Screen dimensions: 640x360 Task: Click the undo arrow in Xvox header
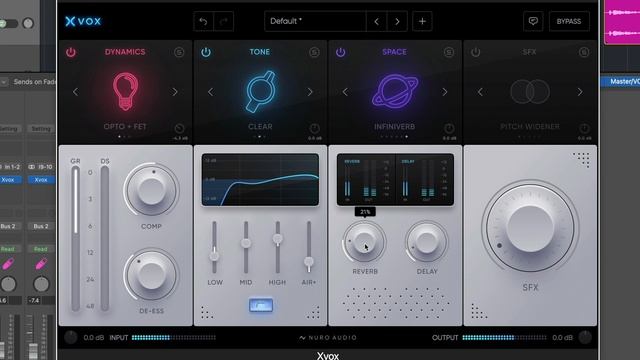203,21
